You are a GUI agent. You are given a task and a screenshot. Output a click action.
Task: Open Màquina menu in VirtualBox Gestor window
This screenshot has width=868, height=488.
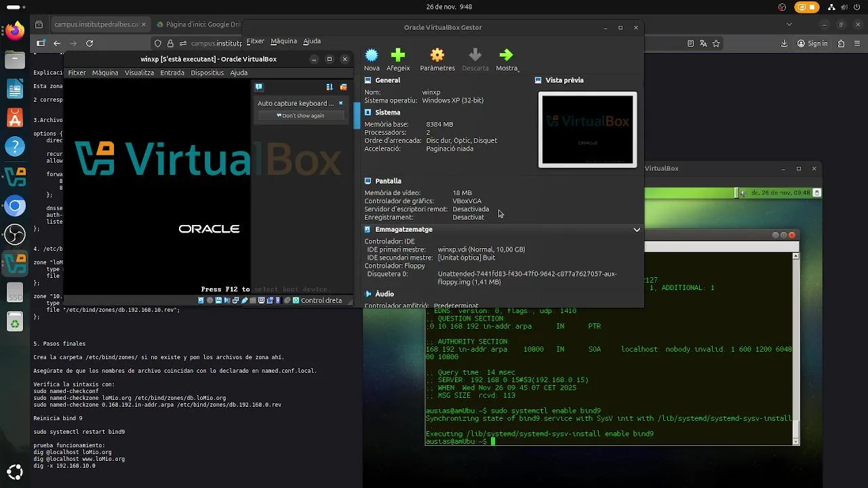click(283, 41)
